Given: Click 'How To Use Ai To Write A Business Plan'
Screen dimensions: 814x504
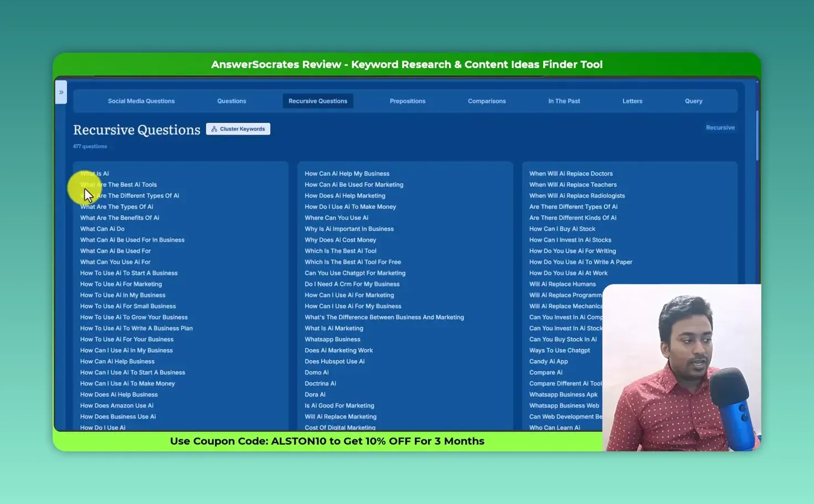Looking at the screenshot, I should [x=137, y=329].
